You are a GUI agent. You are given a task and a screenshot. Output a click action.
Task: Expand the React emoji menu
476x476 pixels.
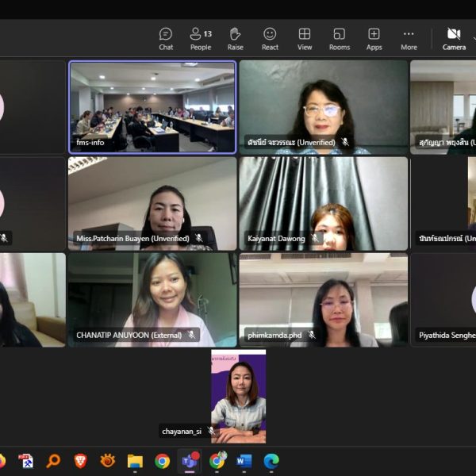point(270,38)
